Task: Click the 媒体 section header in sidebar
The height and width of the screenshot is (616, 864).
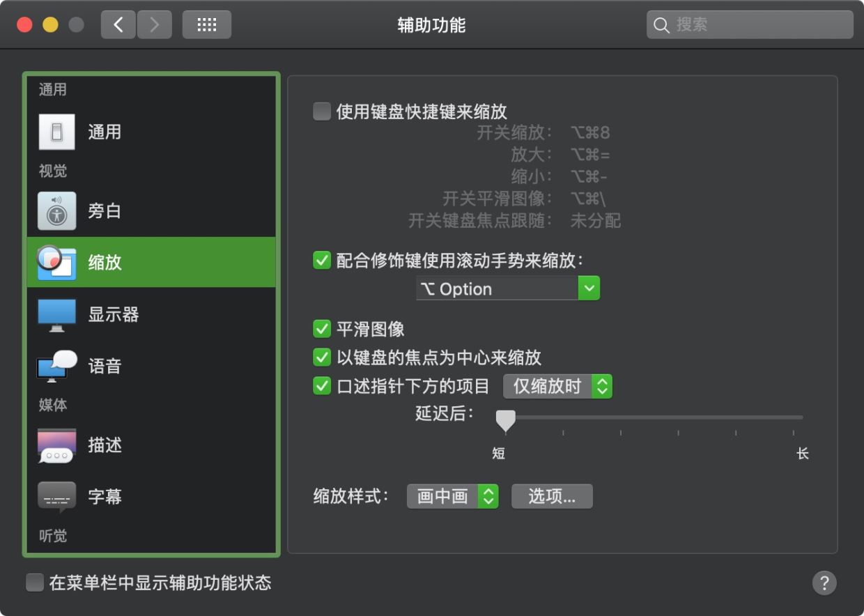Action: pyautogui.click(x=53, y=405)
